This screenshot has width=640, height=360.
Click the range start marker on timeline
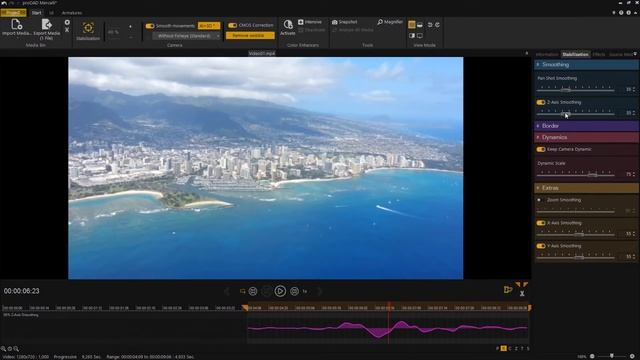[x=245, y=307]
